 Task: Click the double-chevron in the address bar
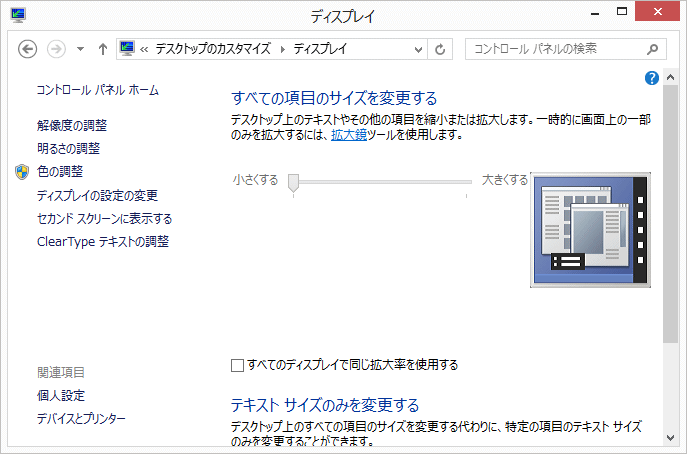tap(144, 50)
